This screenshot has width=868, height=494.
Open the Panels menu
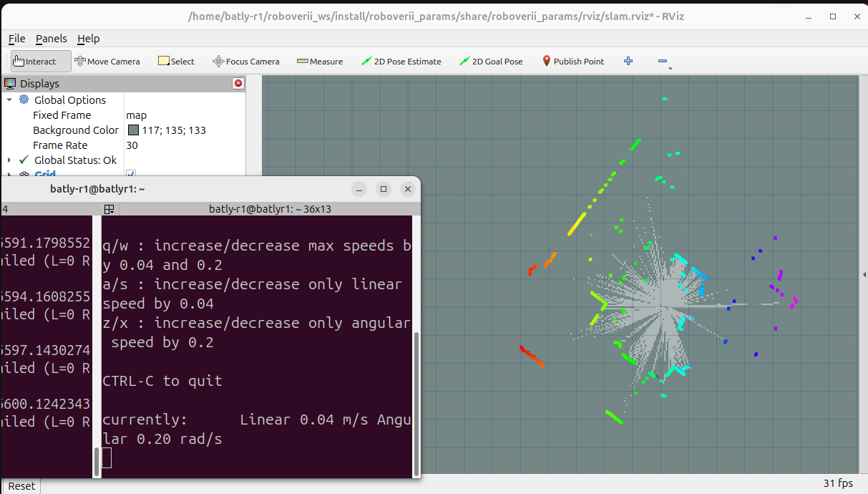(x=52, y=39)
